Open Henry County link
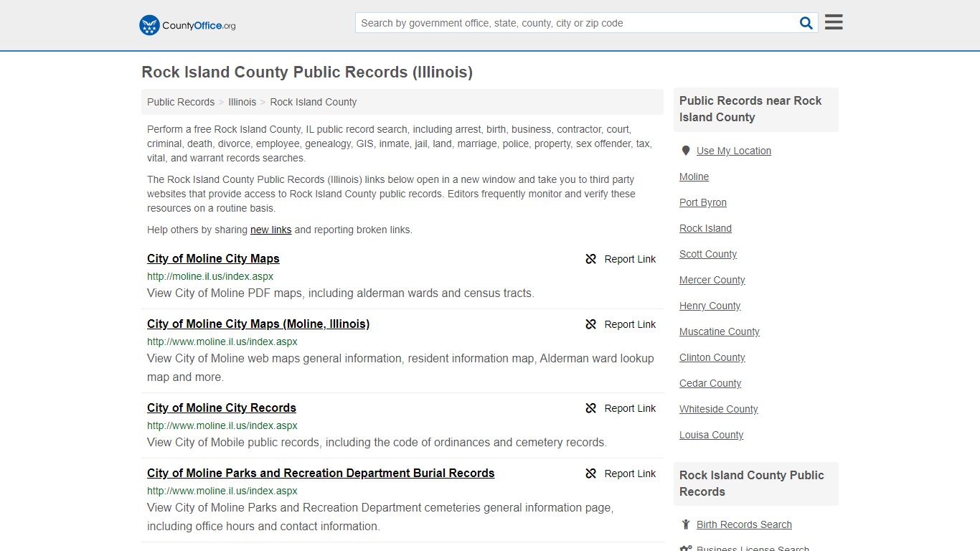Image resolution: width=980 pixels, height=551 pixels. click(710, 306)
